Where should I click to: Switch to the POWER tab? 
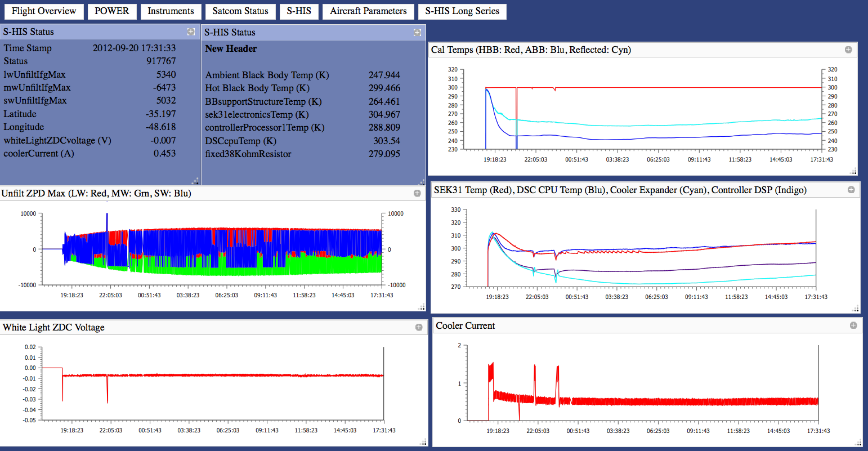(112, 11)
